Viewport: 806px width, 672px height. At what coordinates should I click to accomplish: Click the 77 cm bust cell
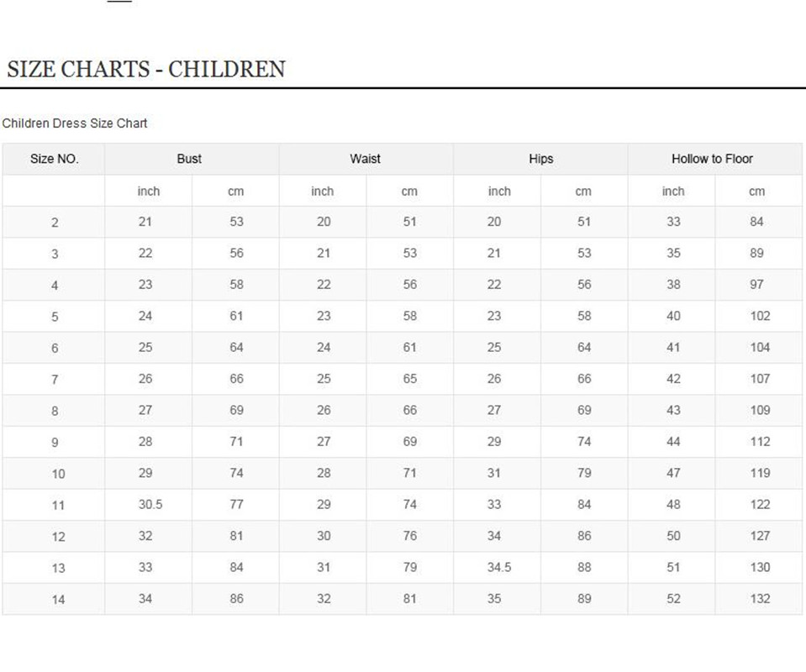236,505
